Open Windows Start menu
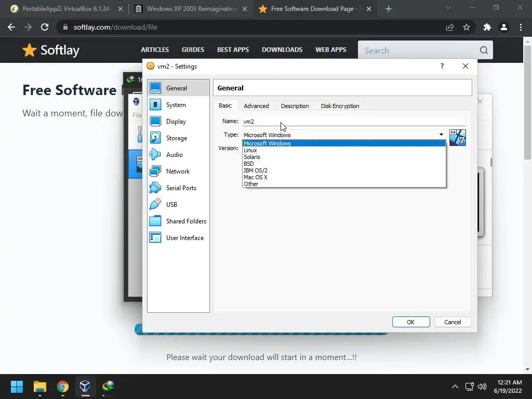Viewport: 532px width, 399px height. 17,386
